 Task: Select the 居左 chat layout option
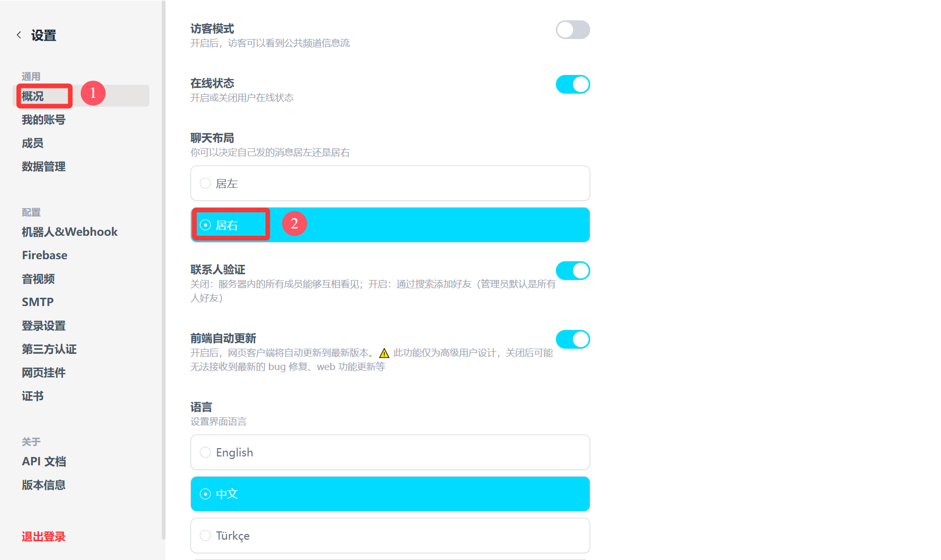pos(390,183)
